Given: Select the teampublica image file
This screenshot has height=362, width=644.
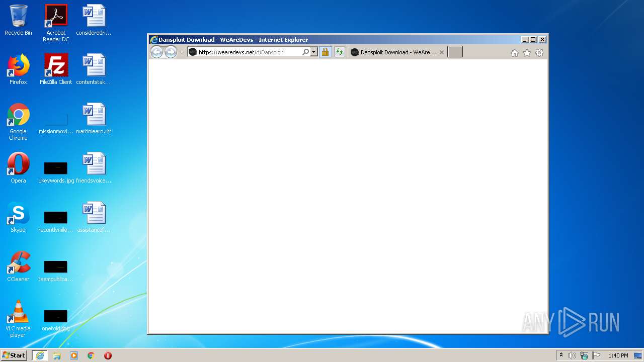Looking at the screenshot, I should pyautogui.click(x=56, y=270).
